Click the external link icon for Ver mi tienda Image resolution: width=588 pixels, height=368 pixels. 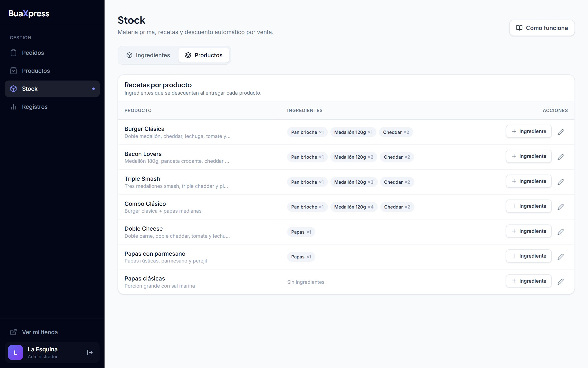(13, 332)
